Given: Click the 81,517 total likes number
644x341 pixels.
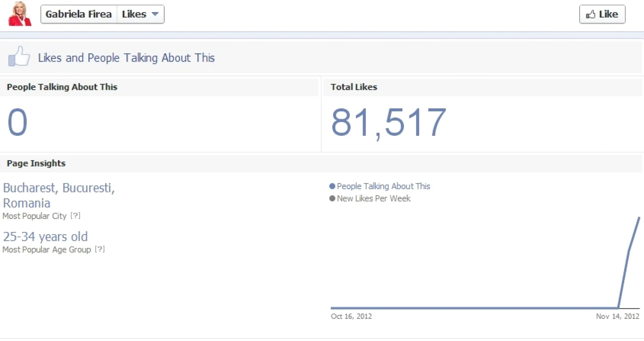Looking at the screenshot, I should point(389,122).
